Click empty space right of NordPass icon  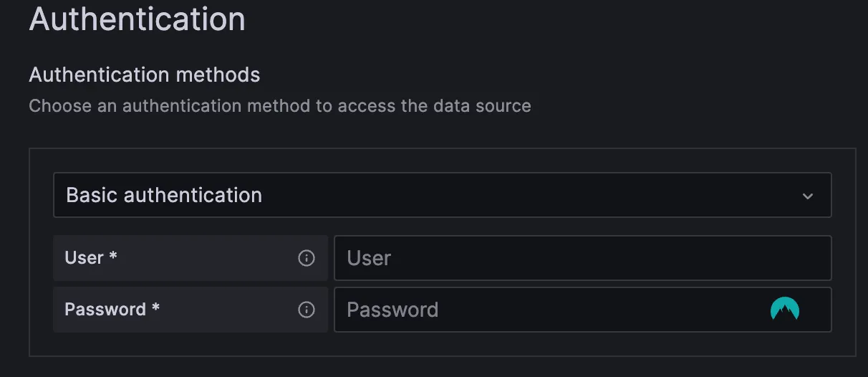816,310
